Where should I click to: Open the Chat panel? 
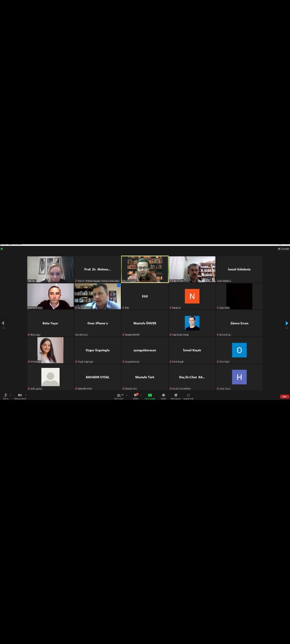coord(136,395)
